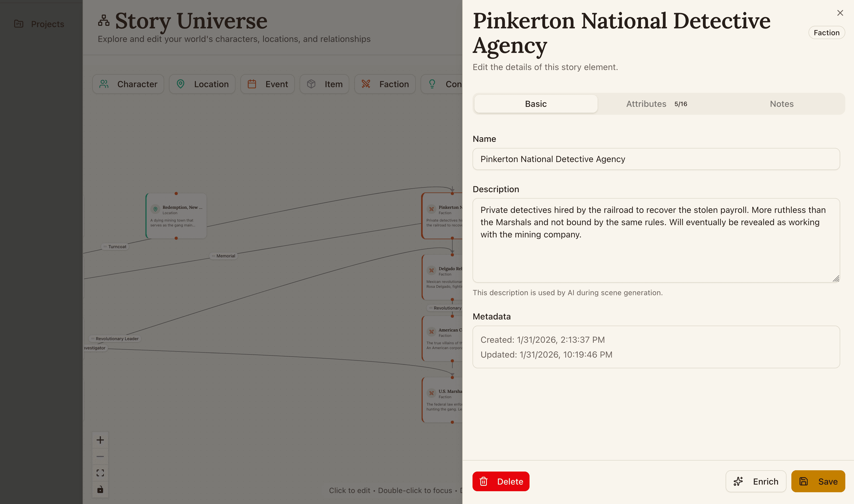The image size is (854, 504).
Task: Click the Enrich sparkle button
Action: click(x=756, y=481)
